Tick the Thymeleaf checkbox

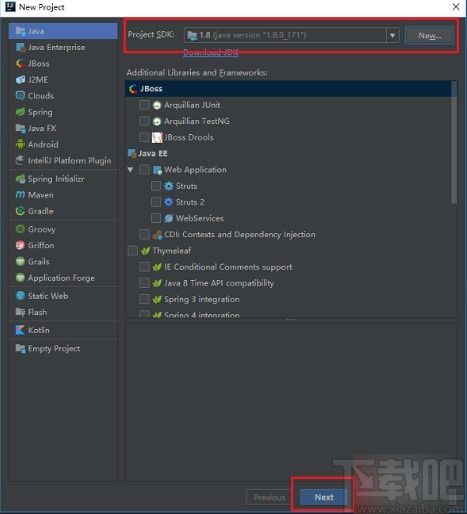(x=132, y=251)
